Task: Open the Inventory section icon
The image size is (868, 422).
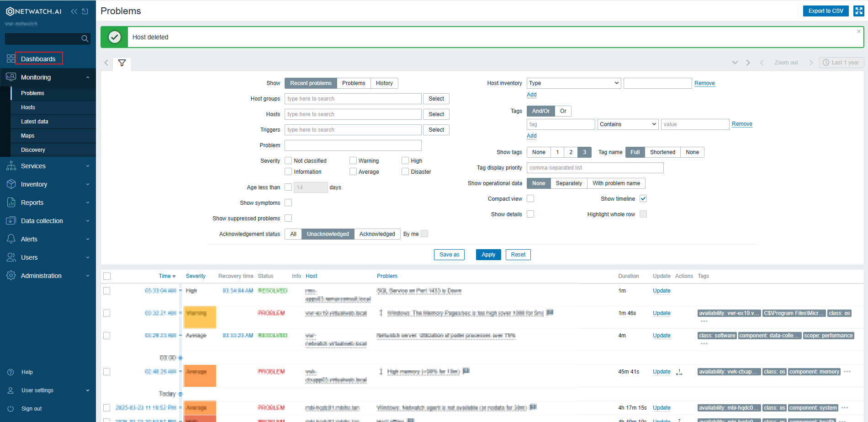Action: (x=11, y=184)
